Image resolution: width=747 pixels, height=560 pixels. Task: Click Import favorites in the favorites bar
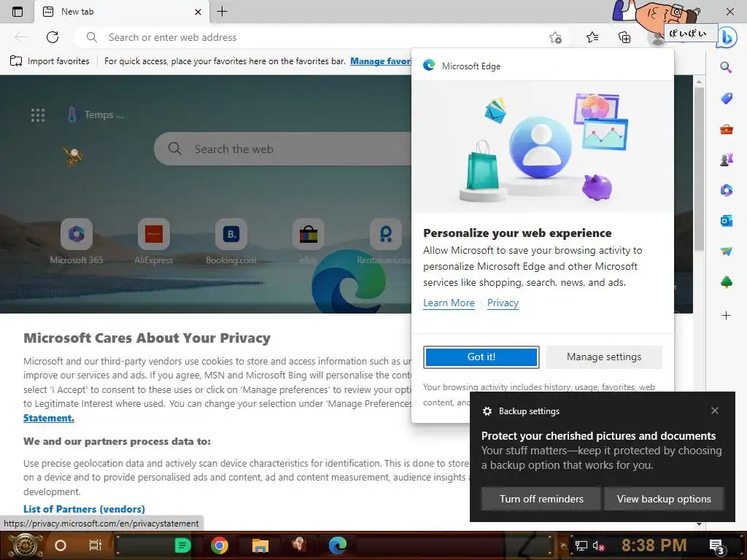(50, 61)
